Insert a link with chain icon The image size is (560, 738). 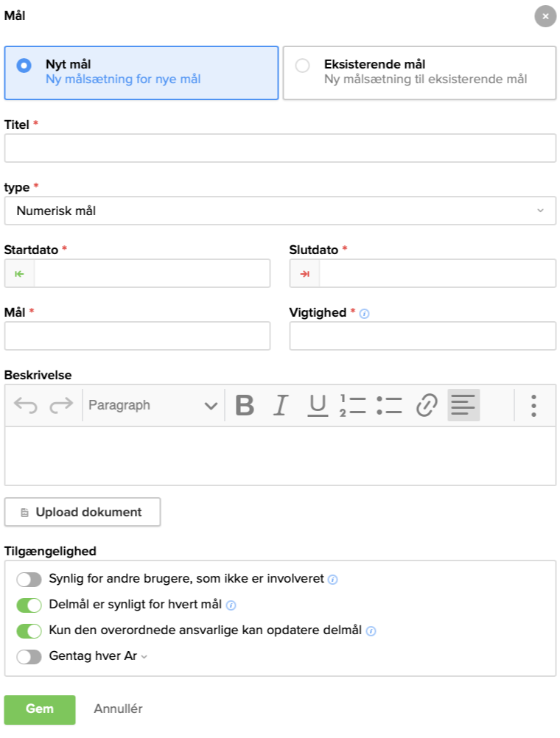tap(427, 405)
